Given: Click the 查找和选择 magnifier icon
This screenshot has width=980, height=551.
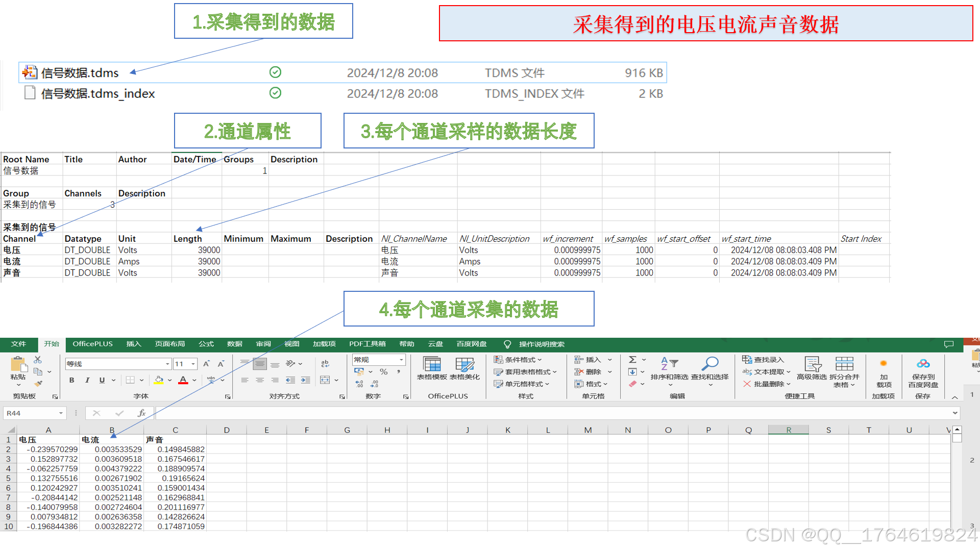Looking at the screenshot, I should point(710,364).
